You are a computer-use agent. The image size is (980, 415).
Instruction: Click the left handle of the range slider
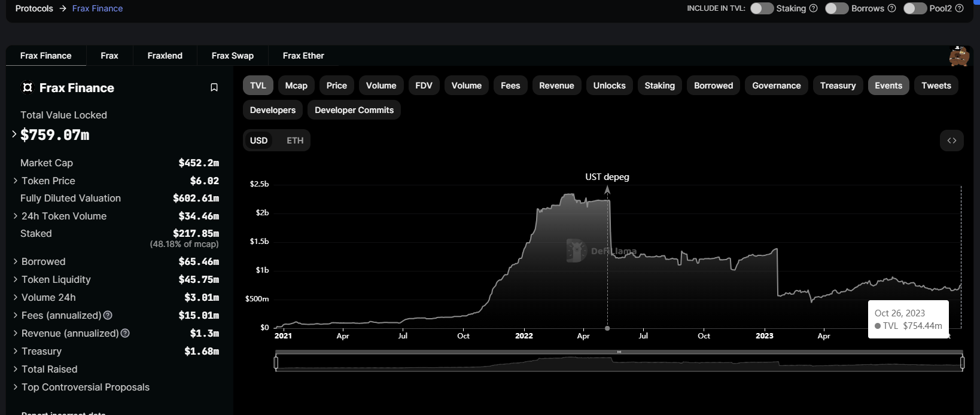tap(276, 362)
